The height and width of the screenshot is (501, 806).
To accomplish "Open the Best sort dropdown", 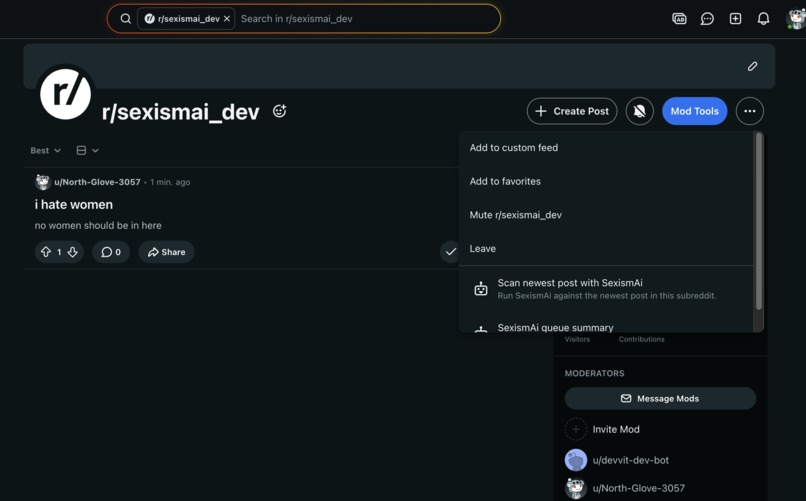I will tap(45, 151).
